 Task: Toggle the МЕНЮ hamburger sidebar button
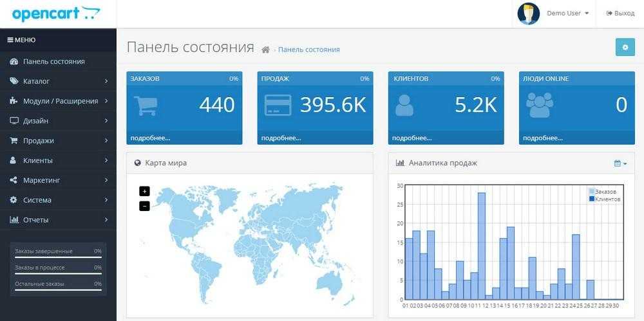click(21, 40)
